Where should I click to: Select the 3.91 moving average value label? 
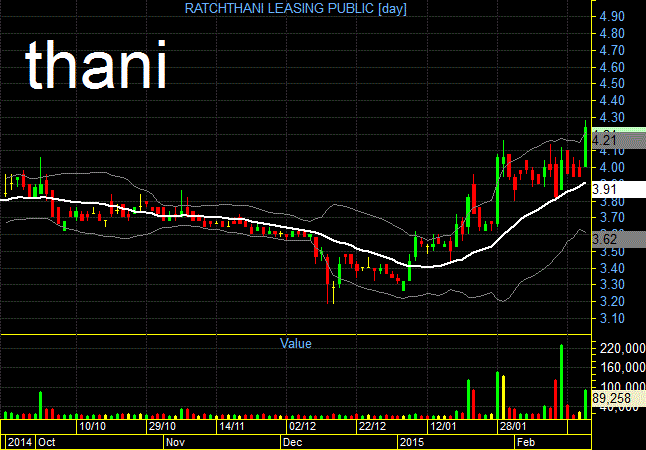point(619,190)
